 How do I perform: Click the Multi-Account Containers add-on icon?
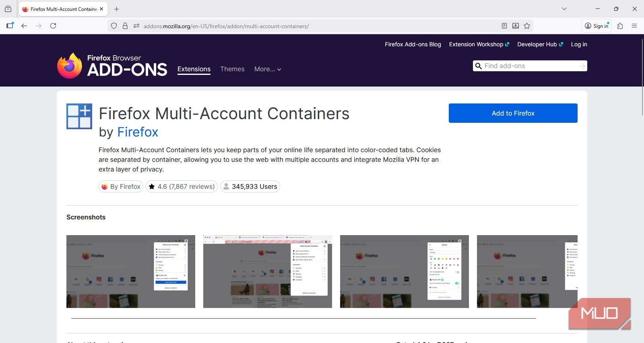(x=79, y=116)
